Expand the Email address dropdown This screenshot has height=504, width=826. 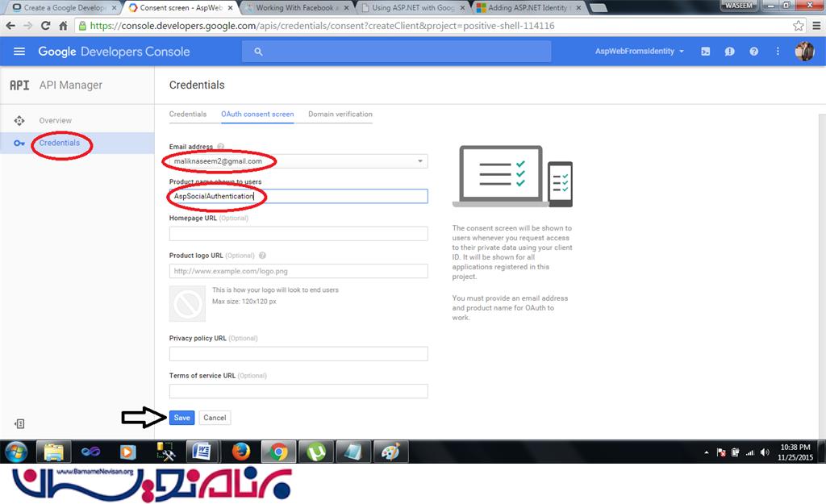point(419,161)
